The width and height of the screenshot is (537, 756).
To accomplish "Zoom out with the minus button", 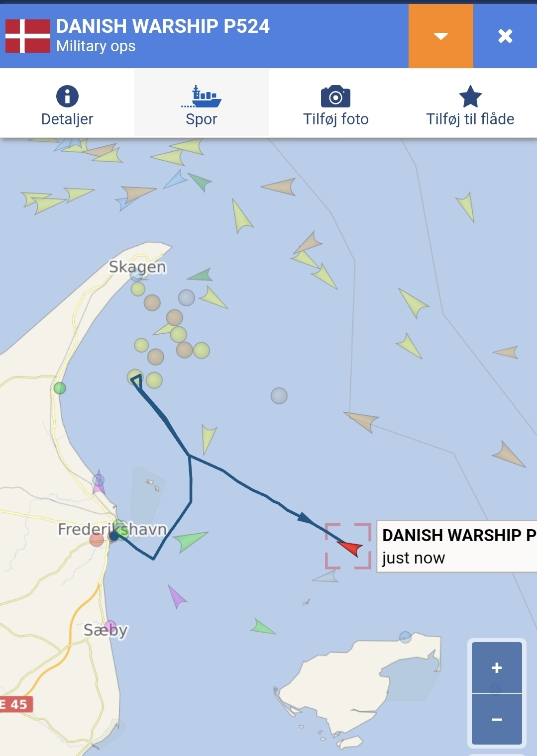I will 497,719.
